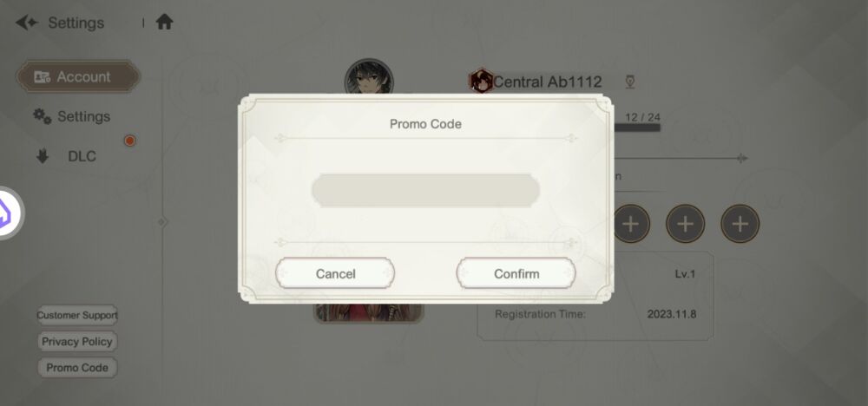868x406 pixels.
Task: Open the DLC sidebar tab
Action: coord(67,156)
